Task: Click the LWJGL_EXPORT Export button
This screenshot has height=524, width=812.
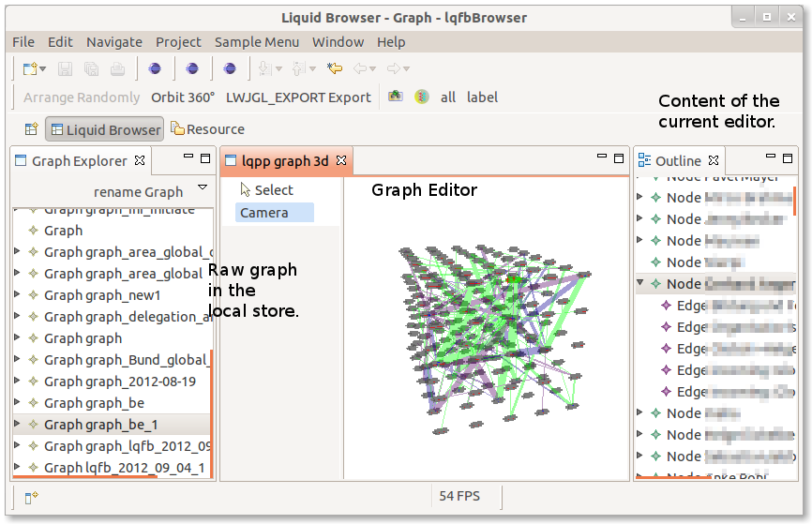Action: coord(299,97)
